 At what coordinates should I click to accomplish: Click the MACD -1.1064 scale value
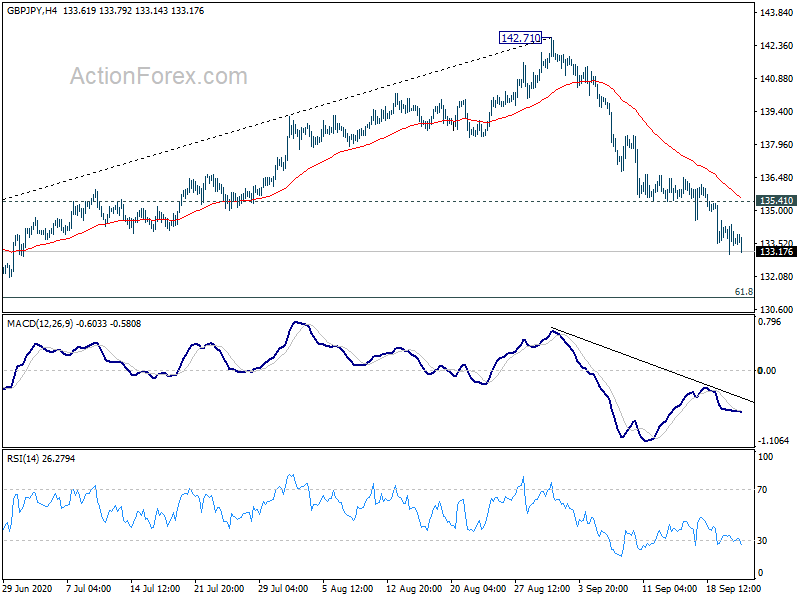[x=773, y=440]
